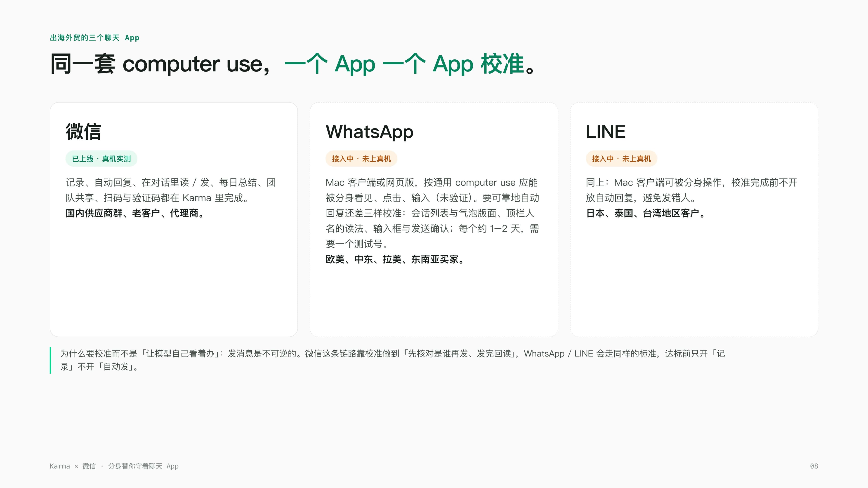Click footer text 'Karma × 微信 · 分身替你守着聊天 App'
The image size is (868, 488).
pyautogui.click(x=114, y=466)
